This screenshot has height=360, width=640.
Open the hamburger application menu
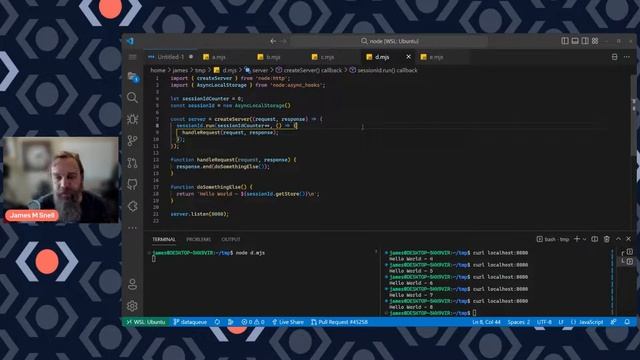(x=132, y=57)
